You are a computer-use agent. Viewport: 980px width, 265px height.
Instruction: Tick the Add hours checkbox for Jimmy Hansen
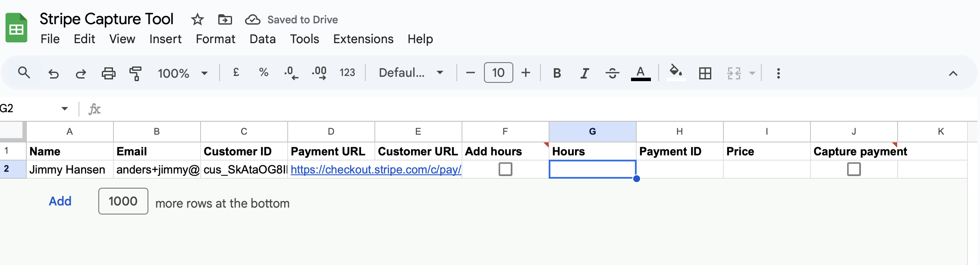pyautogui.click(x=505, y=169)
